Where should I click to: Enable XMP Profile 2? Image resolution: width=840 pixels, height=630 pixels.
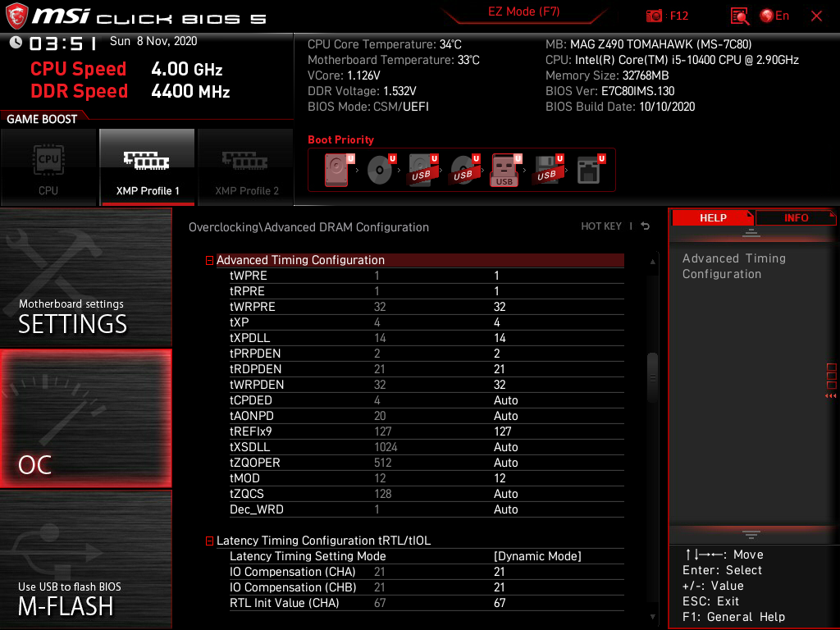[246, 167]
